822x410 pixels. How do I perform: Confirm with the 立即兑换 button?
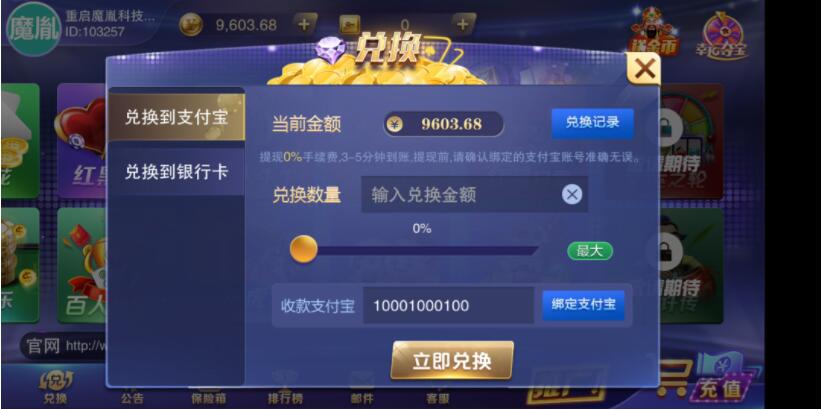pos(452,361)
